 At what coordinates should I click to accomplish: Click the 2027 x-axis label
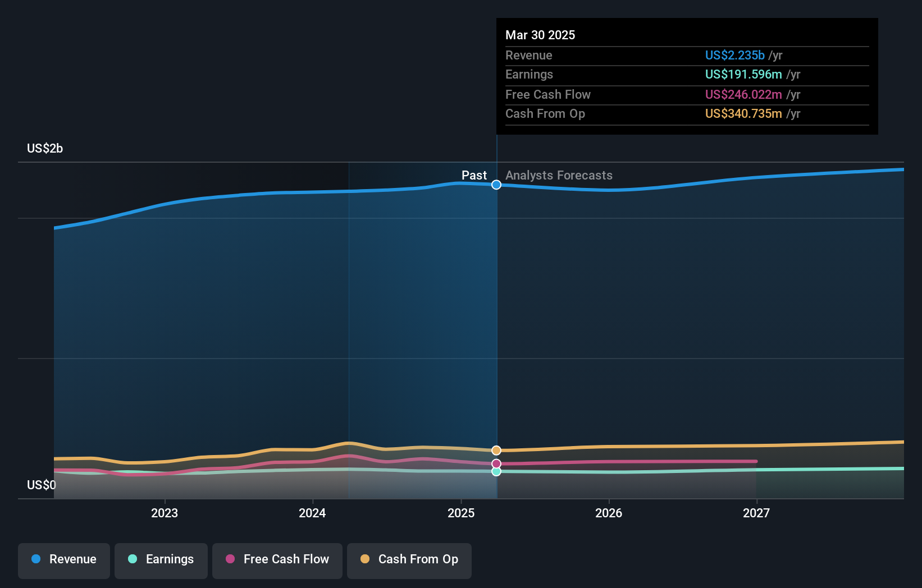click(x=756, y=513)
